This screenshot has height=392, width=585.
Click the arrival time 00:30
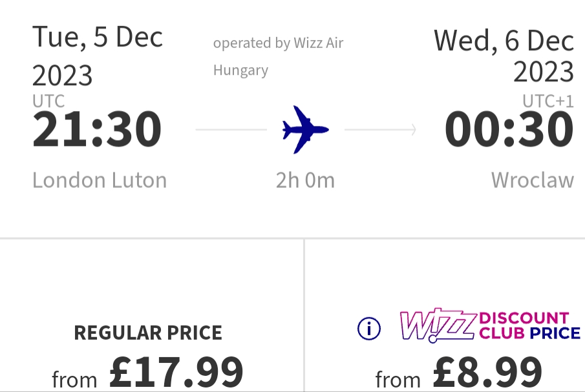[x=509, y=129]
